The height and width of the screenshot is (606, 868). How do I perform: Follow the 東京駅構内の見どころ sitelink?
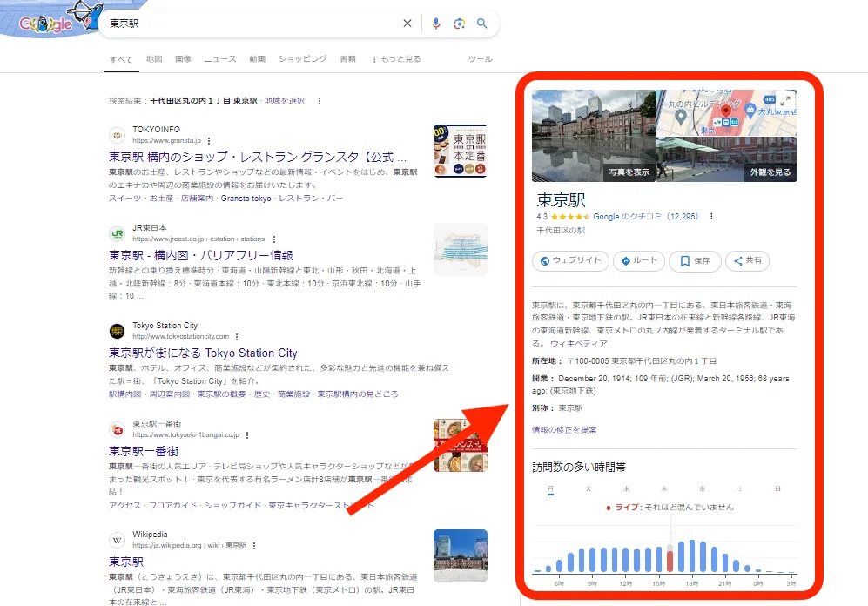pyautogui.click(x=358, y=394)
